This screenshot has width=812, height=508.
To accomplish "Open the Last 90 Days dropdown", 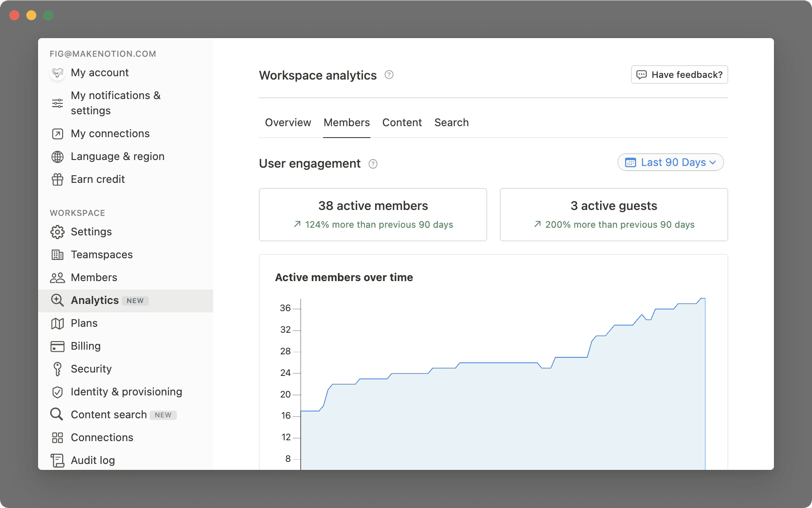I will pyautogui.click(x=670, y=162).
